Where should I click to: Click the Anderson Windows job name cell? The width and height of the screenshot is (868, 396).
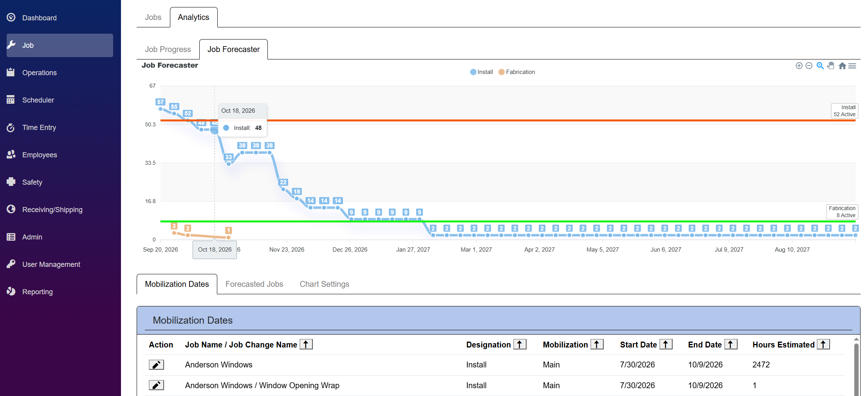point(219,365)
